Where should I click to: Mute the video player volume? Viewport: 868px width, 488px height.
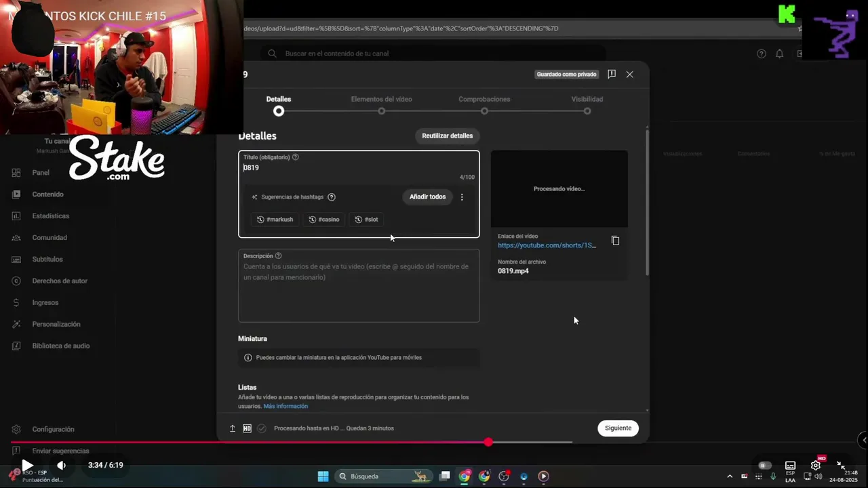pyautogui.click(x=61, y=465)
